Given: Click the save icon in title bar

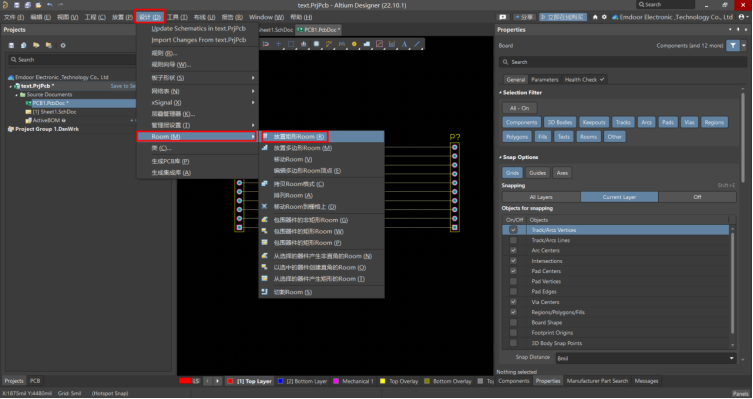Looking at the screenshot, I should pos(16,5).
